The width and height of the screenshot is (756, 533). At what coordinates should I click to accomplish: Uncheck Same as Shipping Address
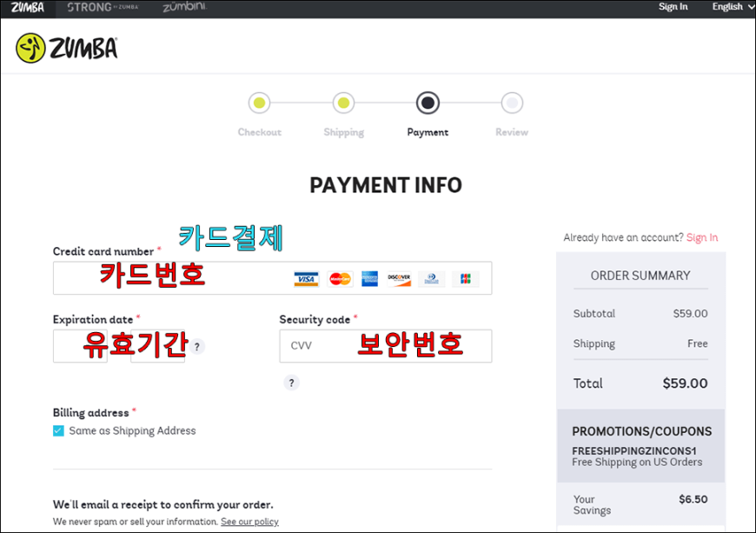point(58,430)
